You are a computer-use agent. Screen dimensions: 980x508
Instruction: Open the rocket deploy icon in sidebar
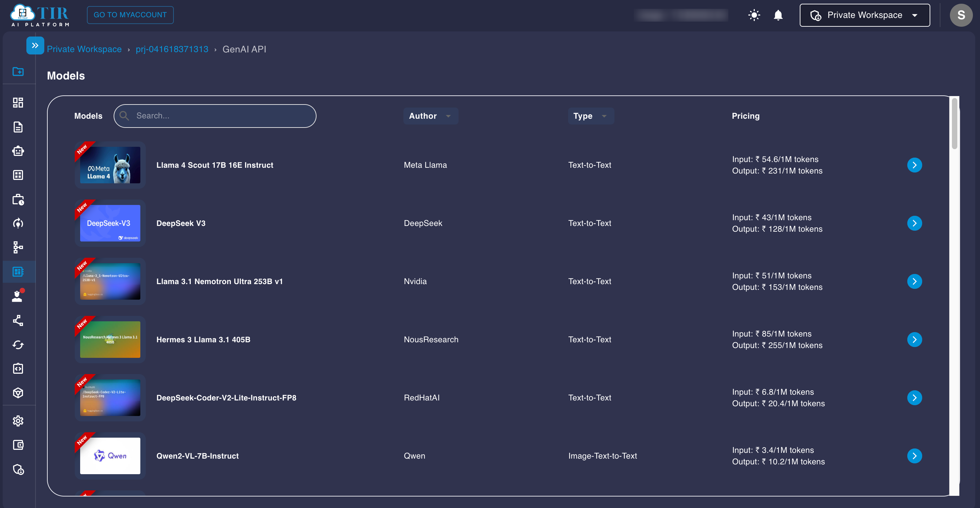(18, 223)
